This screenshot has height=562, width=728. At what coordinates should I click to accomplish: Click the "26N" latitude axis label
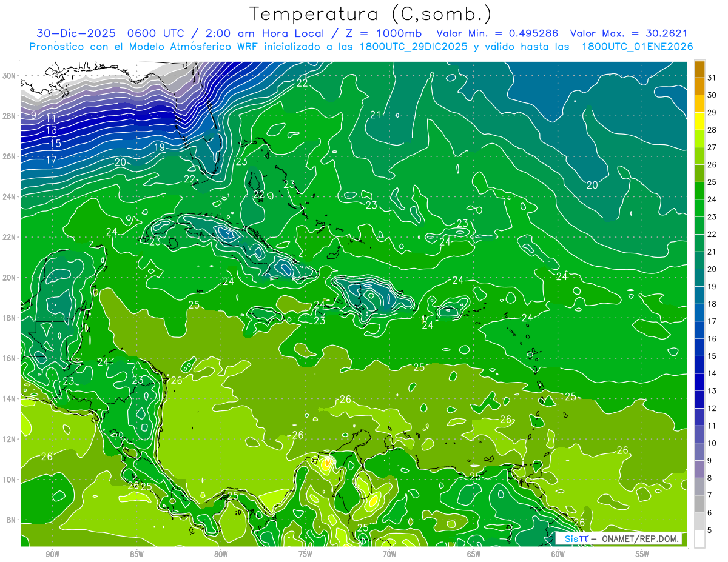(x=10, y=156)
